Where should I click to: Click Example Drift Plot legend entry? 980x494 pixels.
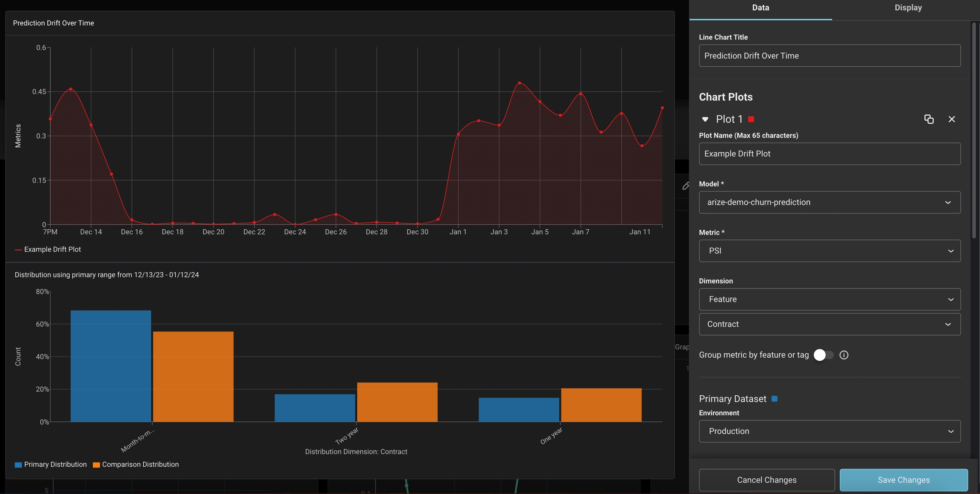[x=52, y=249]
